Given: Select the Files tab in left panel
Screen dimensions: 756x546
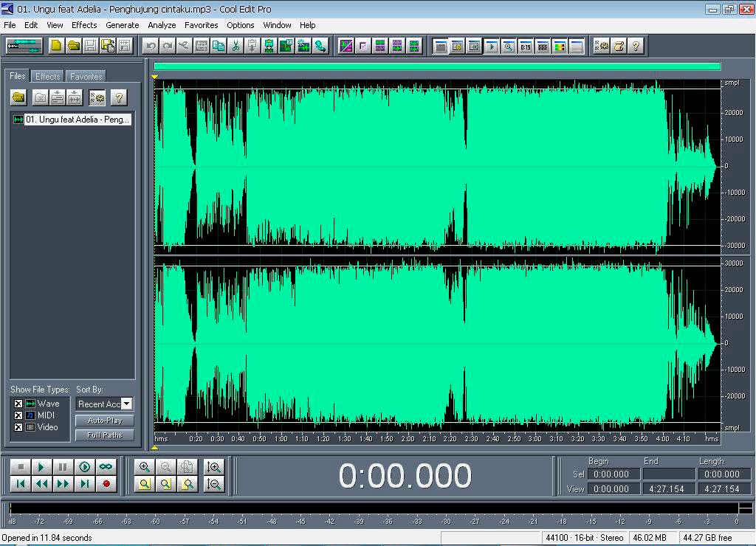Looking at the screenshot, I should [x=18, y=76].
